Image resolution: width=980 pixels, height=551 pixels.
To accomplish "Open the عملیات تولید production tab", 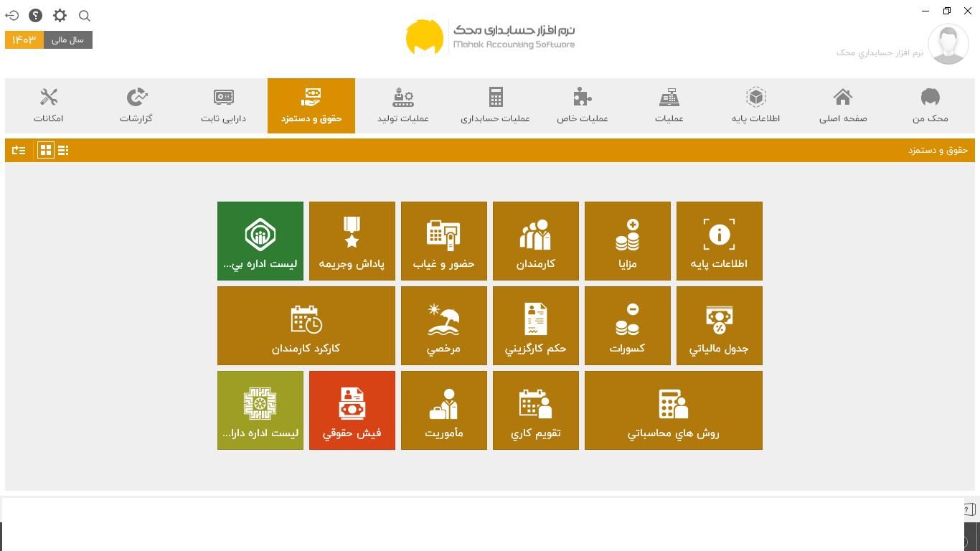I will [x=403, y=105].
